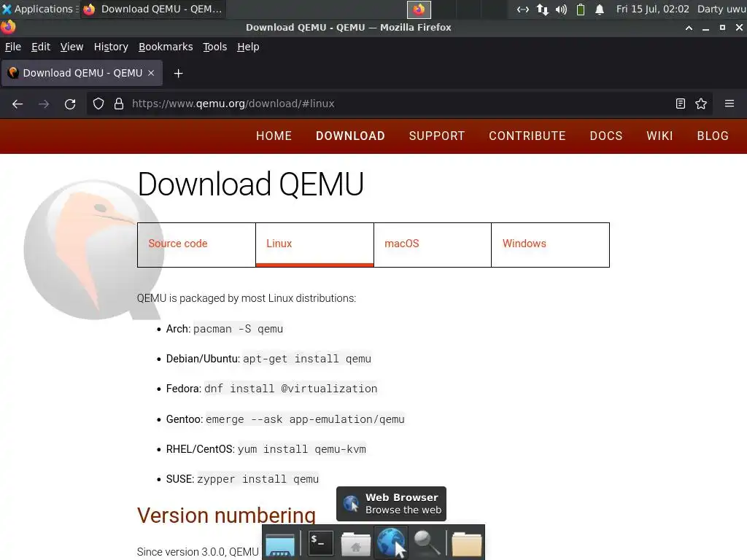This screenshot has height=560, width=747.
Task: Open the CONTRIBUTE nav link
Action: tap(527, 136)
